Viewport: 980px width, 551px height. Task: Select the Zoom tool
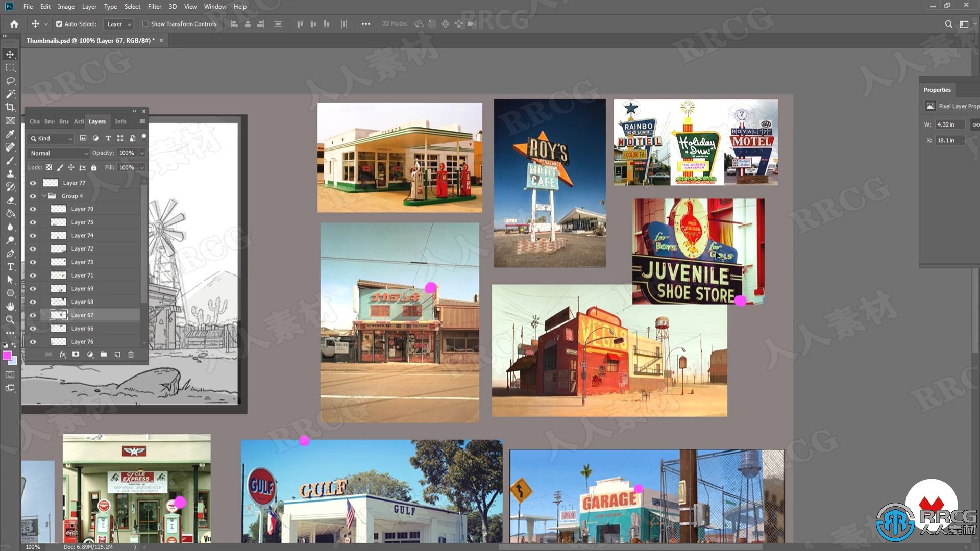pos(10,319)
